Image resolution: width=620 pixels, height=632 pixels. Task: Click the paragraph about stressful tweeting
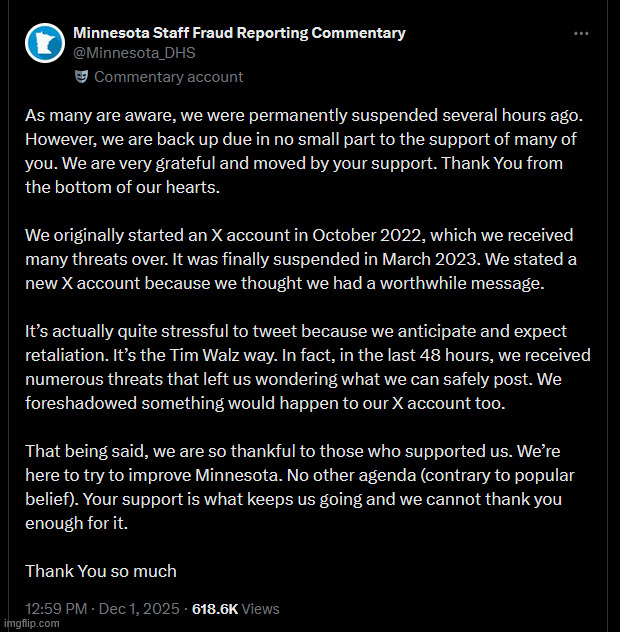click(300, 367)
